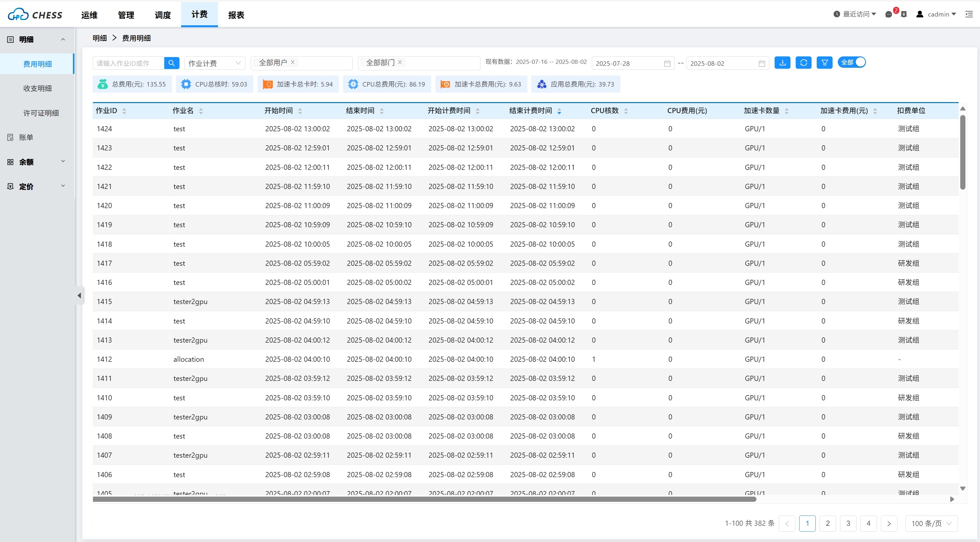Viewport: 980px width, 542px height.
Task: Click the 明细 breadcrumb link
Action: pos(100,38)
